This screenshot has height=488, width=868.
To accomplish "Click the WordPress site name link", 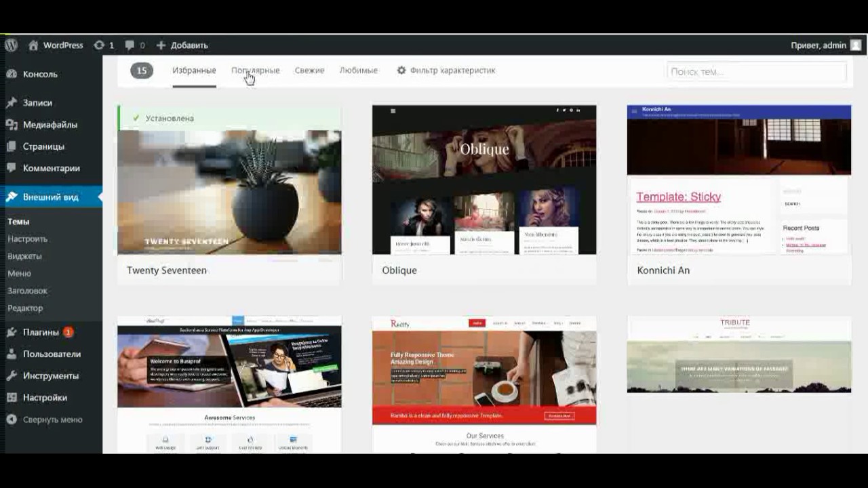I will click(x=63, y=45).
